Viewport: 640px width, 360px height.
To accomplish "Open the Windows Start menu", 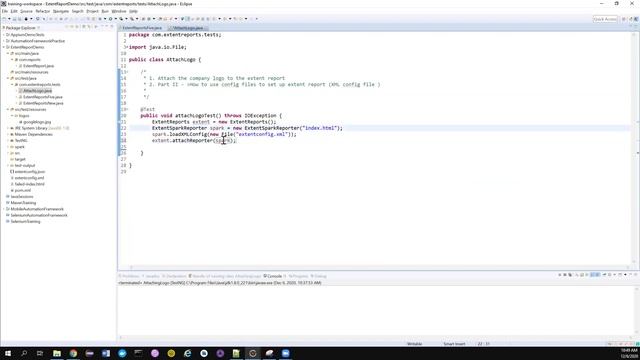I will click(x=8, y=353).
